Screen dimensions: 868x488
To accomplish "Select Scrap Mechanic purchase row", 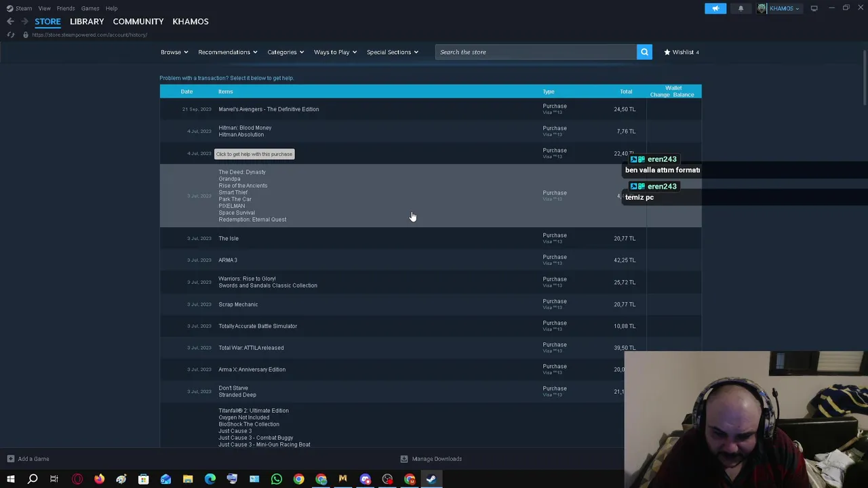I will (x=431, y=304).
